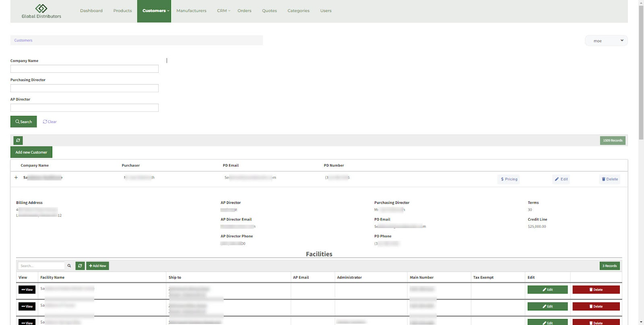Image resolution: width=644 pixels, height=325 pixels.
Task: Select the $25,000.00 credit line value
Action: [537, 226]
